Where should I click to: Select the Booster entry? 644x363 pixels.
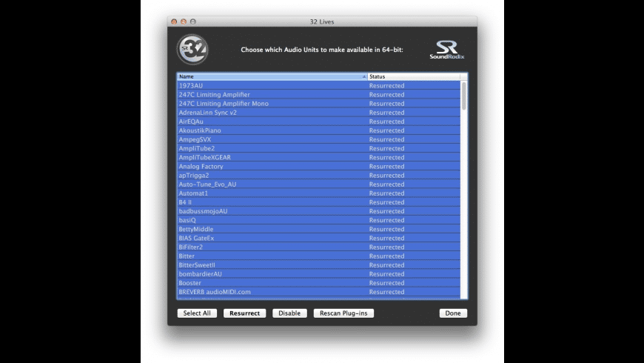click(319, 283)
